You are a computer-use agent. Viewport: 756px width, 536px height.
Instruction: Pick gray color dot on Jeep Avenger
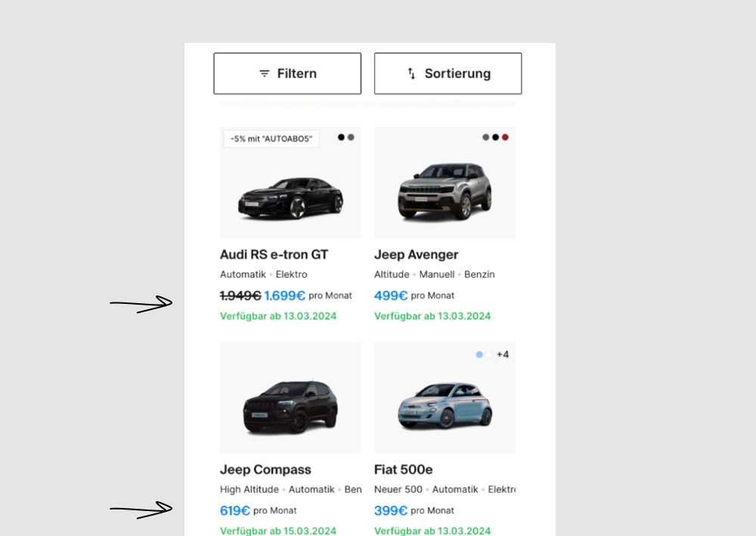pos(486,138)
